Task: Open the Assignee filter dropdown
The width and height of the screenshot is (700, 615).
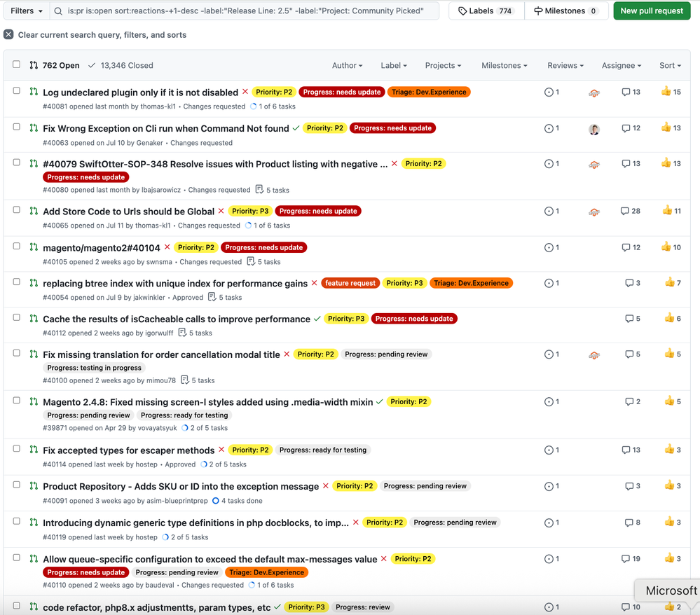Action: point(622,65)
